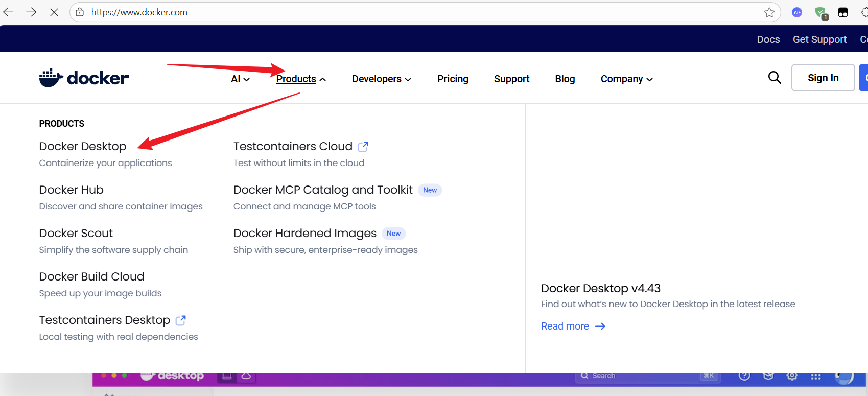
Task: Click the Docker whale logo
Action: pyautogui.click(x=84, y=78)
